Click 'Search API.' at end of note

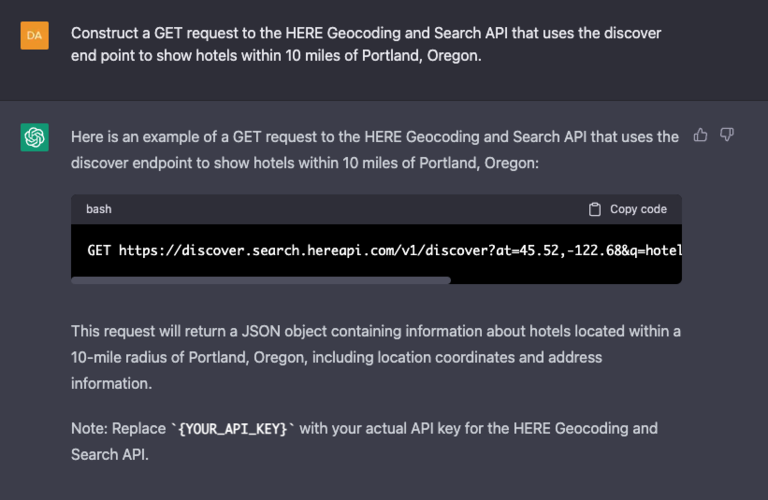point(110,454)
